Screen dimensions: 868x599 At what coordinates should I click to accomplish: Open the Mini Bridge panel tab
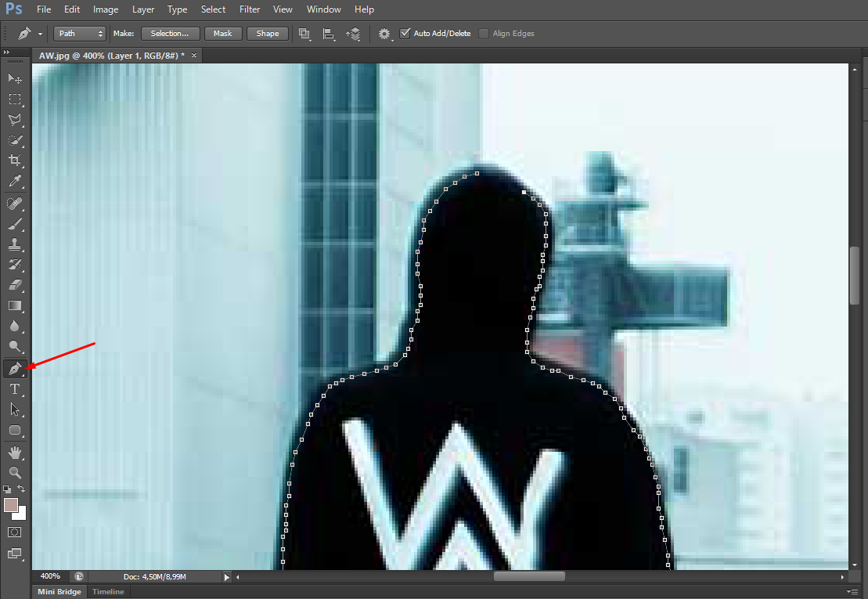click(x=59, y=592)
